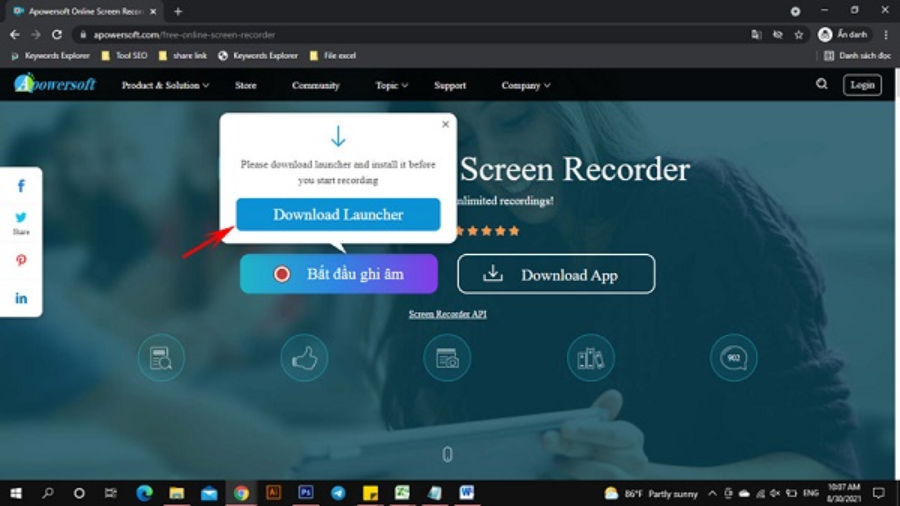Share on Pinterest via sidebar icon

[x=21, y=260]
